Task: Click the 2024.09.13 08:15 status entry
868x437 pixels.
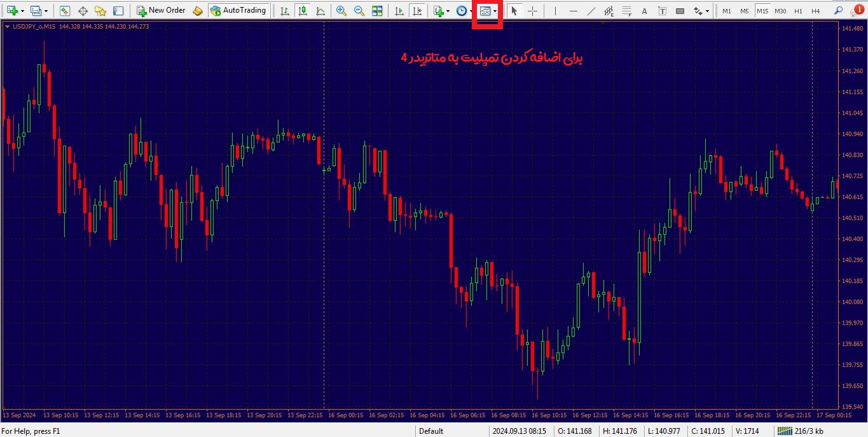Action: click(519, 431)
